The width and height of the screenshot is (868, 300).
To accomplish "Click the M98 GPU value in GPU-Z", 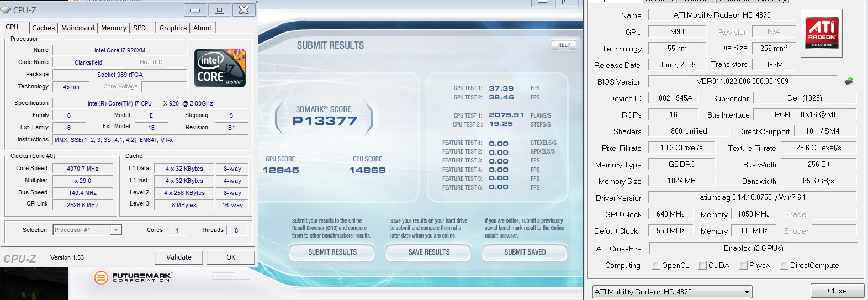I will [x=677, y=32].
